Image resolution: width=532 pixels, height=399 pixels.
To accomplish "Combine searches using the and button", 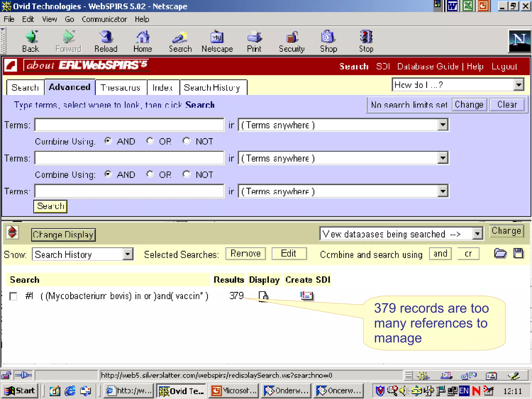I will [x=440, y=254].
